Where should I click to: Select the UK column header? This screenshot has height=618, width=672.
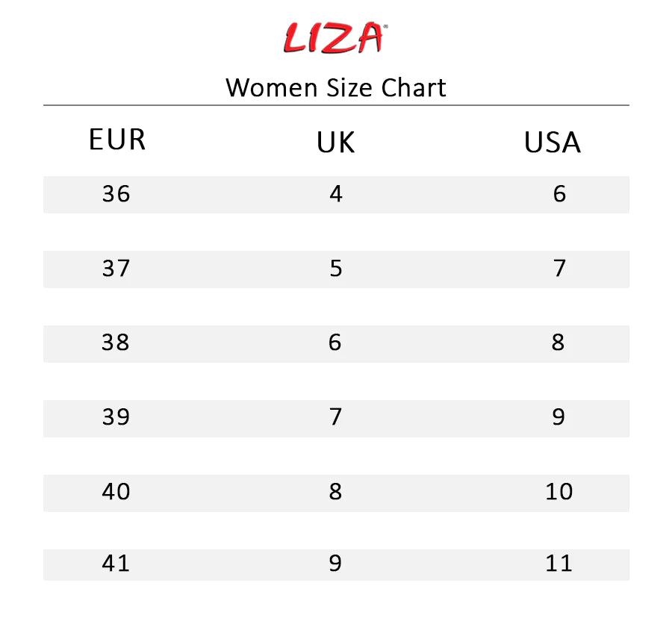pos(336,143)
